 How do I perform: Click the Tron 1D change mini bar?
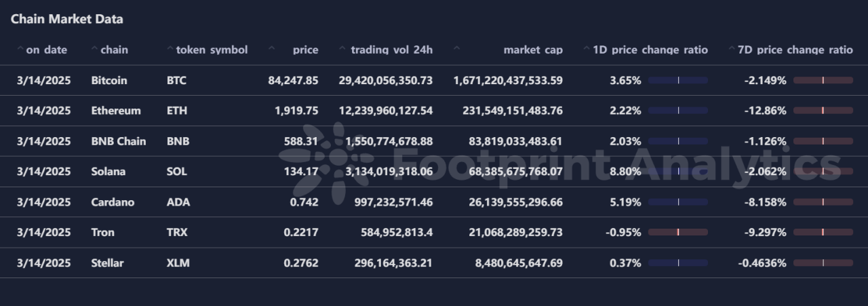[678, 232]
